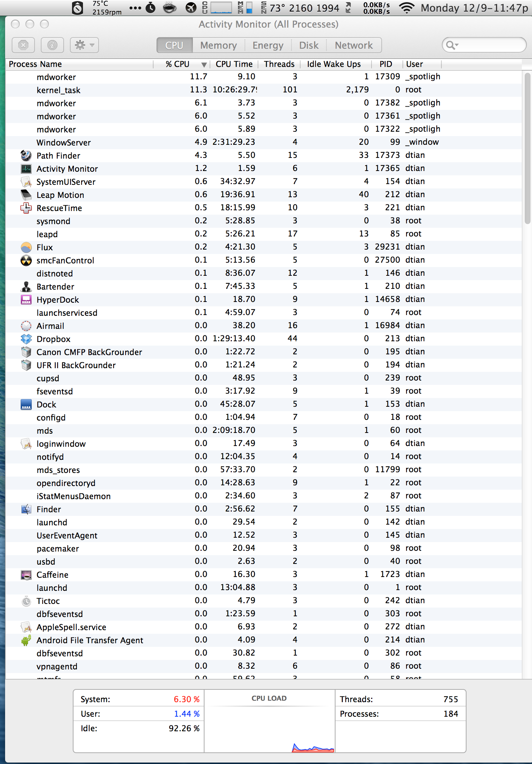532x764 pixels.
Task: Select the SystemUIServer process icon
Action: point(26,182)
